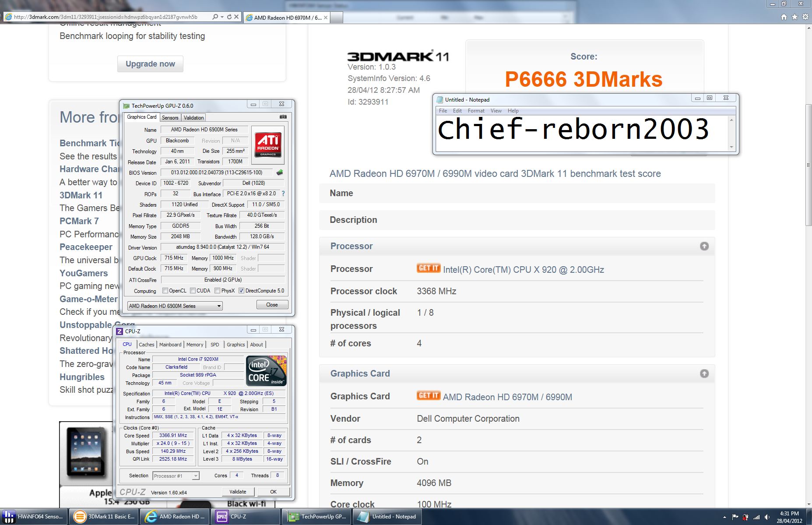This screenshot has width=812, height=525.
Task: Open the address bar dropdown arrow
Action: [222, 17]
